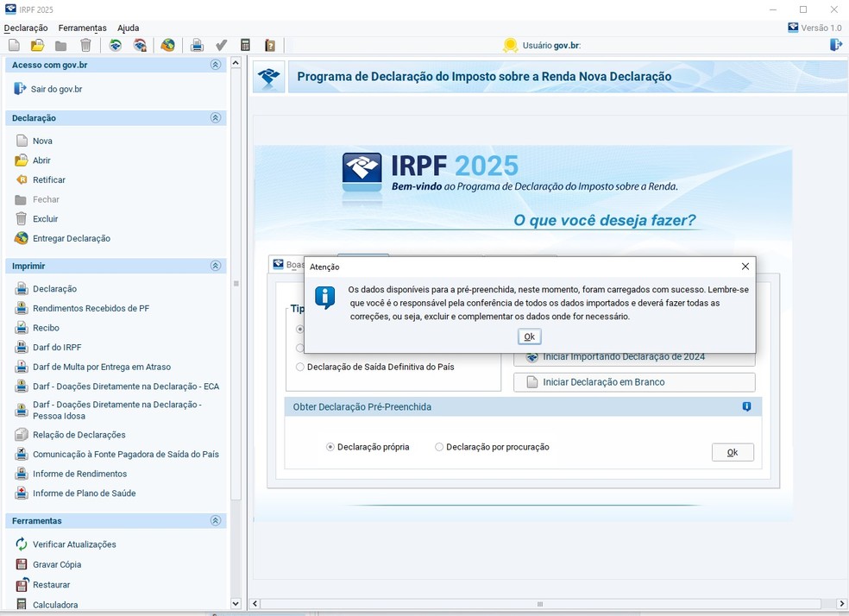Click the Recibo printer icon in the sidebar

tap(21, 328)
